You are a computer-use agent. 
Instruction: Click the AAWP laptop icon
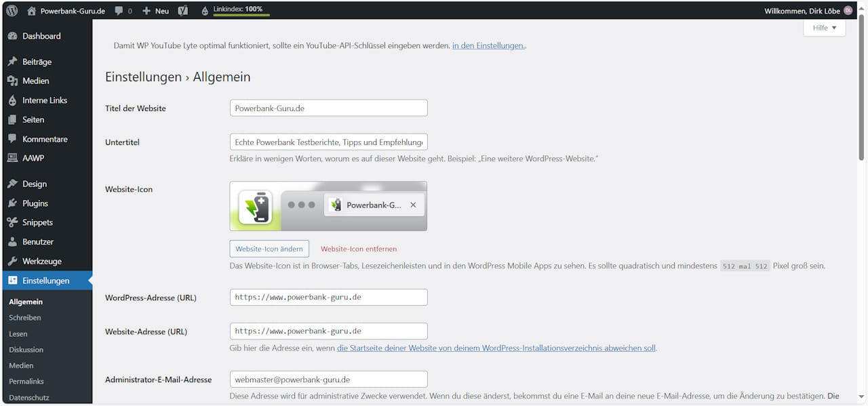[12, 158]
